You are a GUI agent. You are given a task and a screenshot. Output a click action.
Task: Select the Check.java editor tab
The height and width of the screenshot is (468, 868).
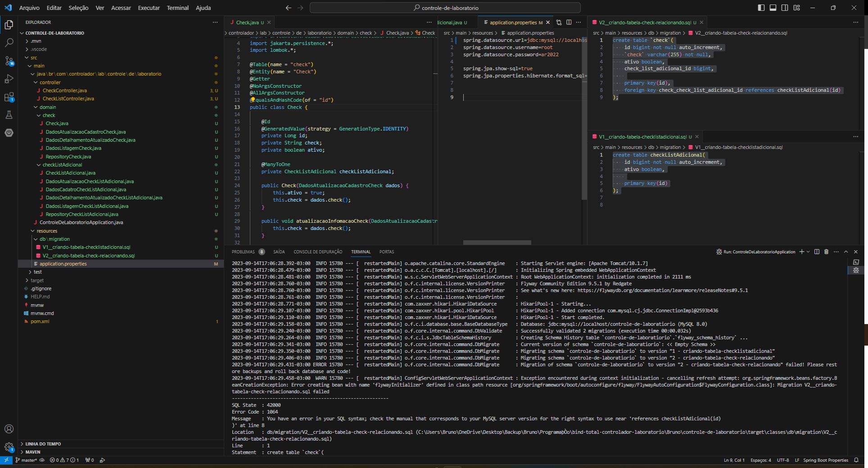(247, 22)
